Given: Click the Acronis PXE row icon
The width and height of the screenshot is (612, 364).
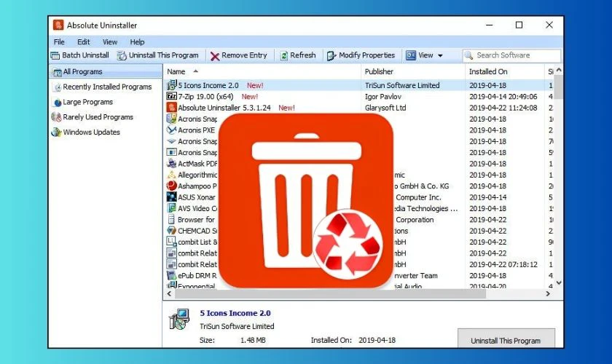Looking at the screenshot, I should tap(171, 130).
